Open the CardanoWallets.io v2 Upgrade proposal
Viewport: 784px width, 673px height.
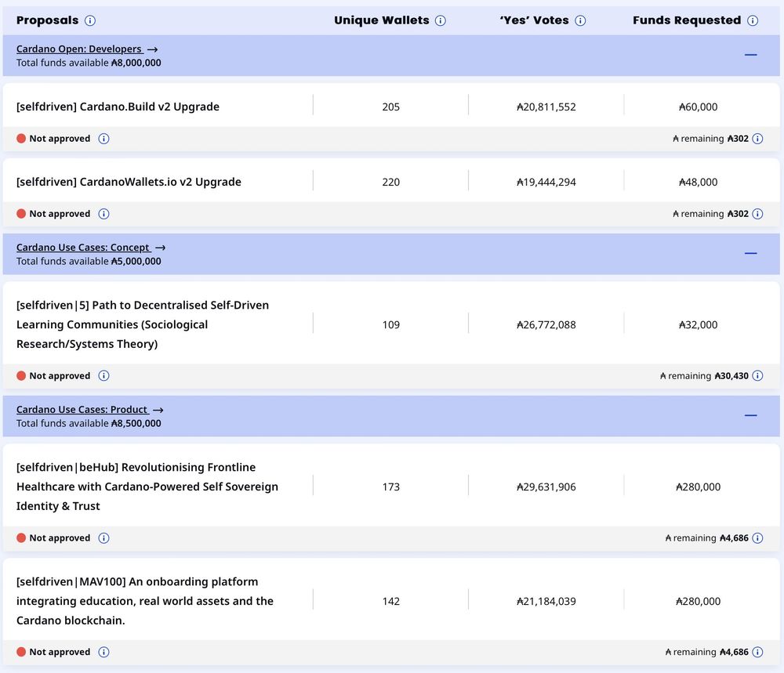pyautogui.click(x=129, y=182)
